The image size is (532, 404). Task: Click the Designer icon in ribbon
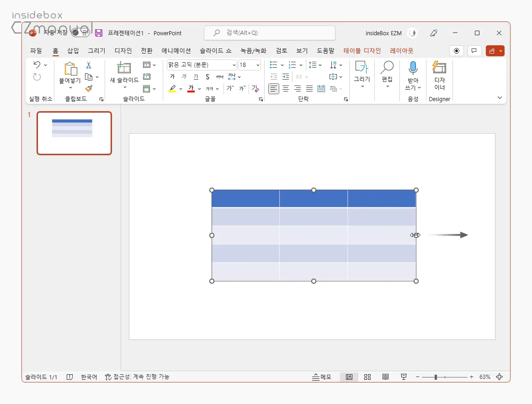point(439,76)
